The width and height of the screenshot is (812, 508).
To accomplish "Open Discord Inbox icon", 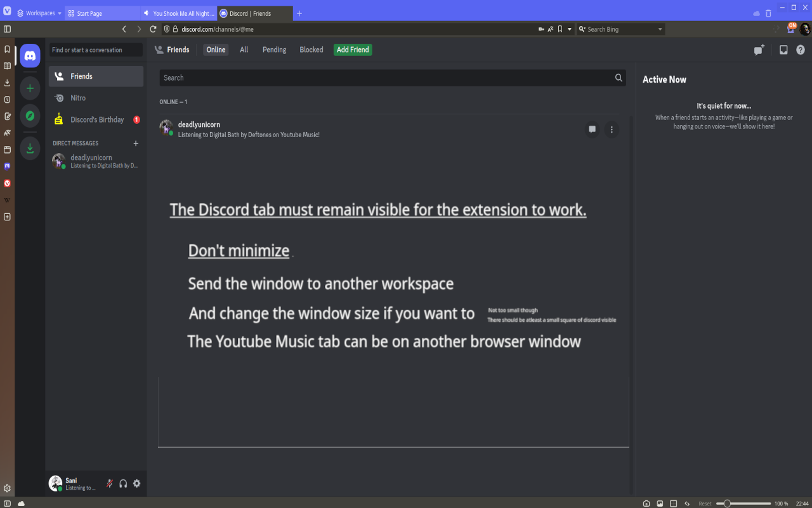I will click(783, 50).
